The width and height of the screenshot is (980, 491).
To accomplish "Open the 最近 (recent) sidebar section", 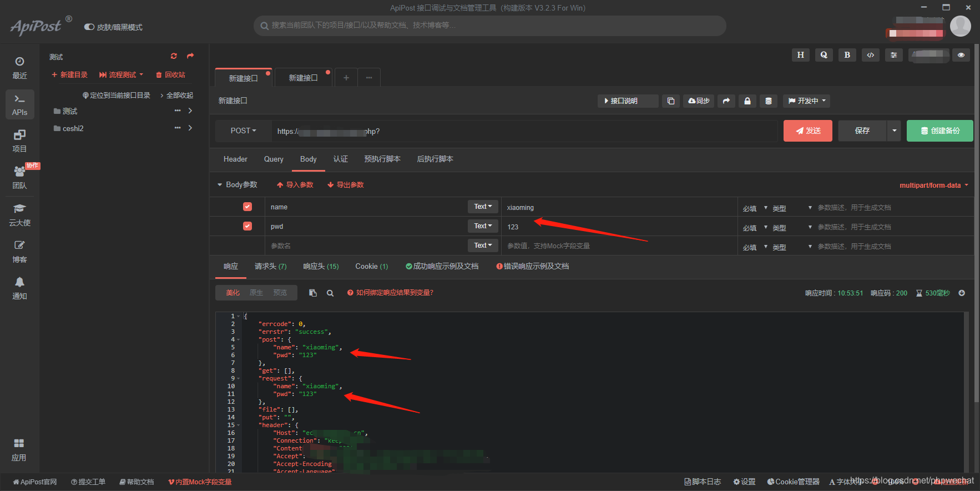I will coord(19,68).
